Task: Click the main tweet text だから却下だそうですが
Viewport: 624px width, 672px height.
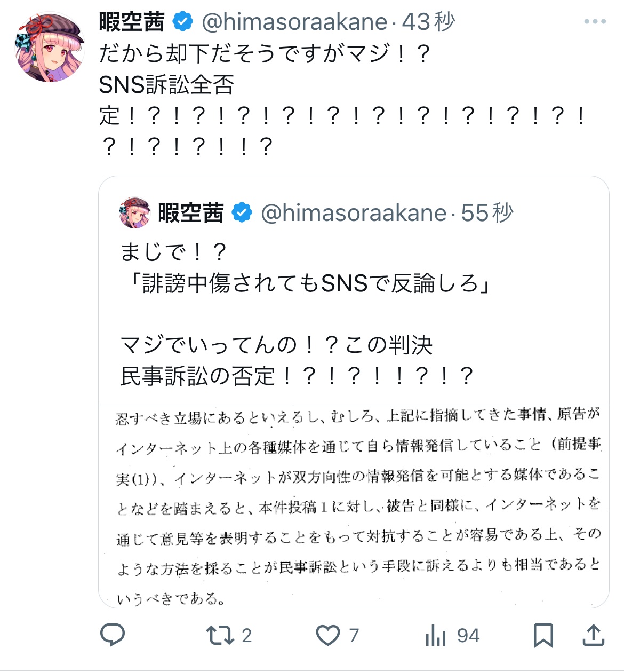Action: tap(265, 53)
